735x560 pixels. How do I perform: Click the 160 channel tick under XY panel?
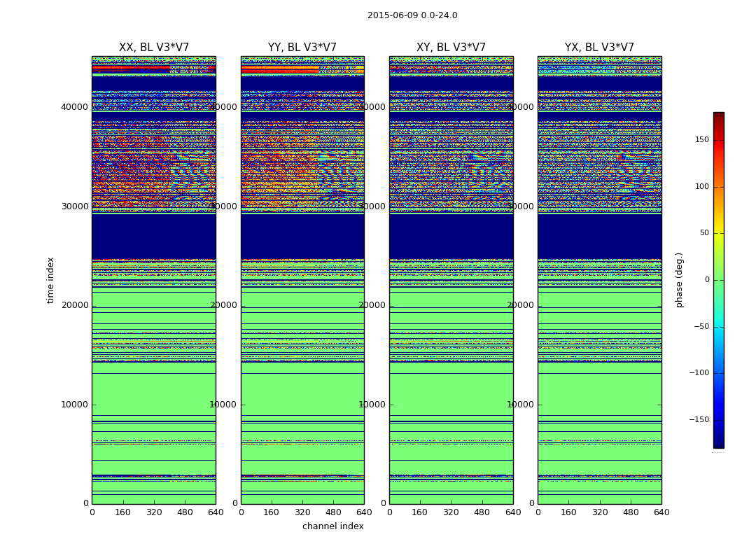420,512
